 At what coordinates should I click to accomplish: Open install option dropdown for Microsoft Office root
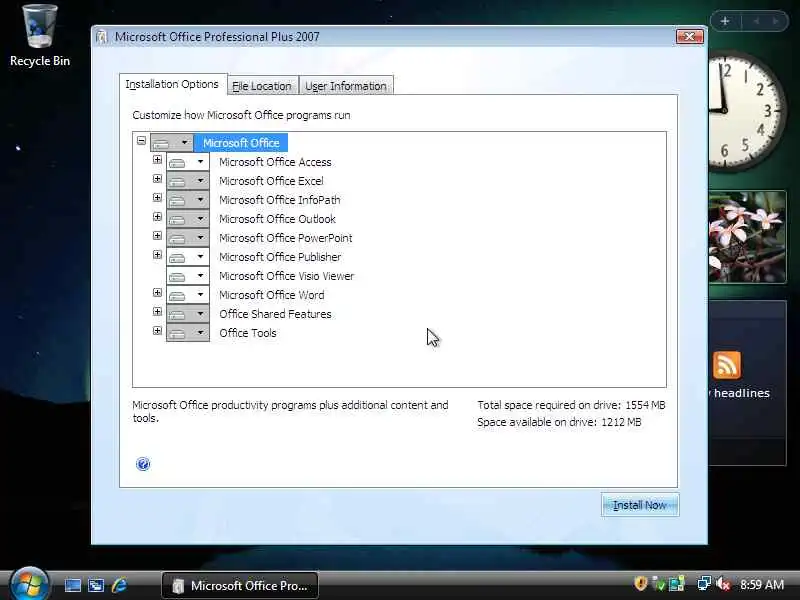[172, 143]
